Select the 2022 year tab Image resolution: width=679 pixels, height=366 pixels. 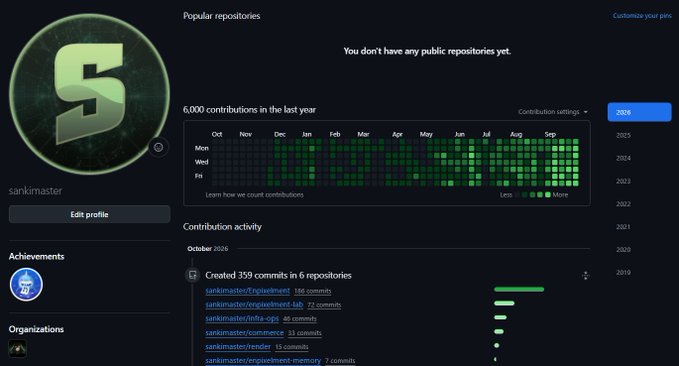point(623,204)
